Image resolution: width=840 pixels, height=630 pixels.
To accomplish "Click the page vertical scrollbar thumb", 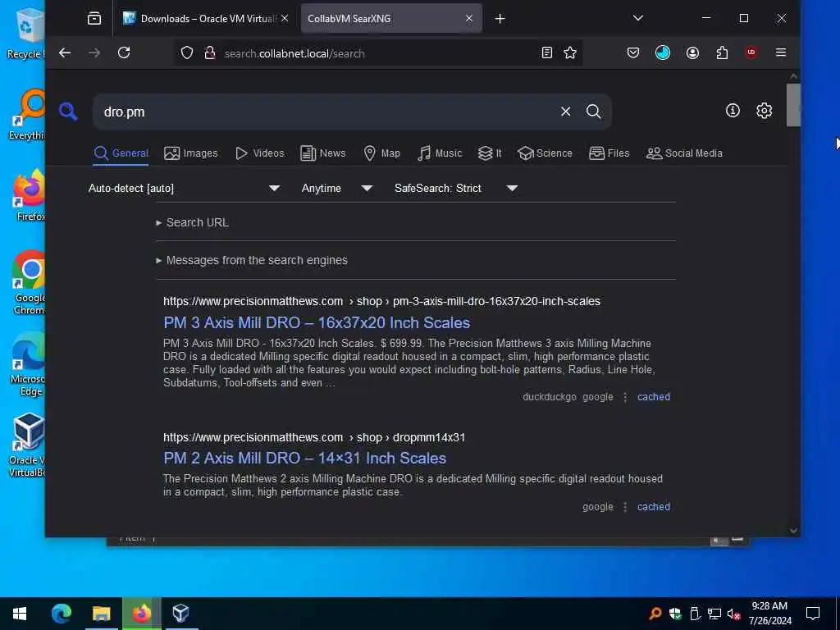I will point(793,105).
